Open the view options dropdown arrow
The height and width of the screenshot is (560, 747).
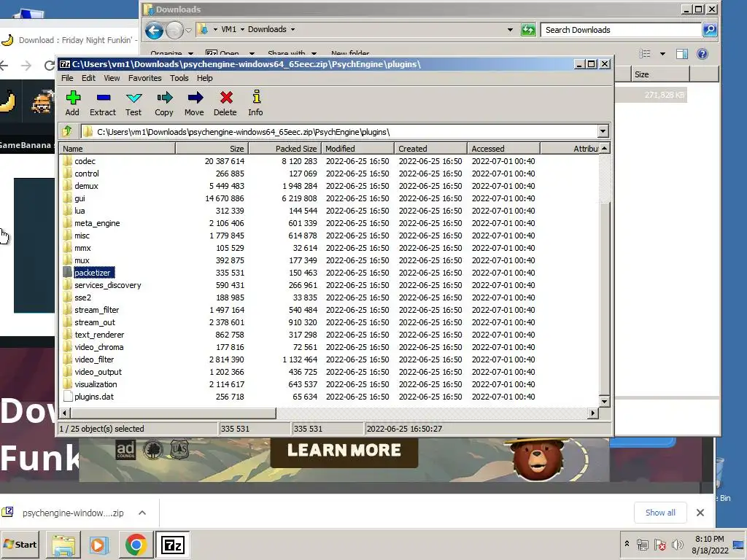coord(662,54)
